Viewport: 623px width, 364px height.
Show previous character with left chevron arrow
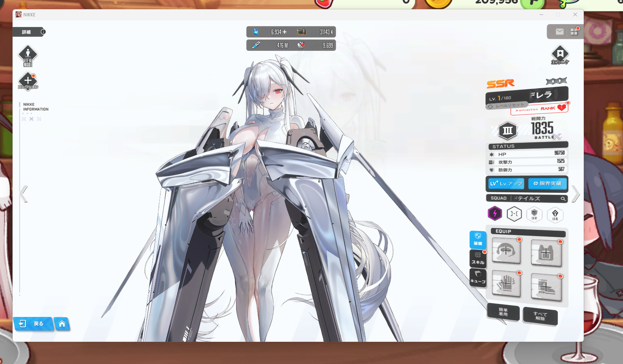[24, 193]
